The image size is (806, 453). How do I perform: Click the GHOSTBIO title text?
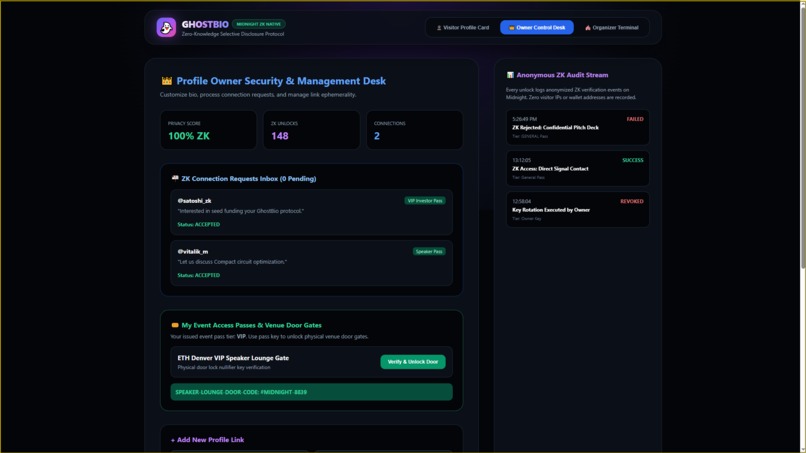[x=205, y=24]
